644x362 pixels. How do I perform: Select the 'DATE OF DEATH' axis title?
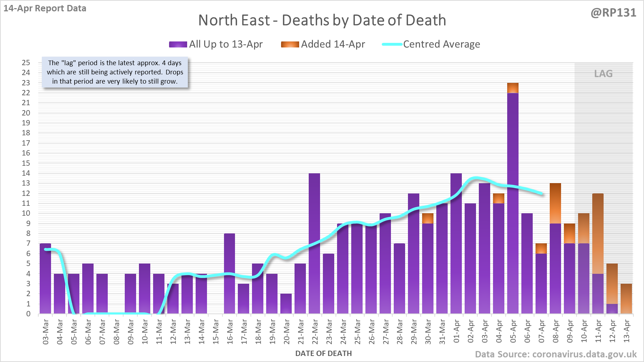pos(324,353)
